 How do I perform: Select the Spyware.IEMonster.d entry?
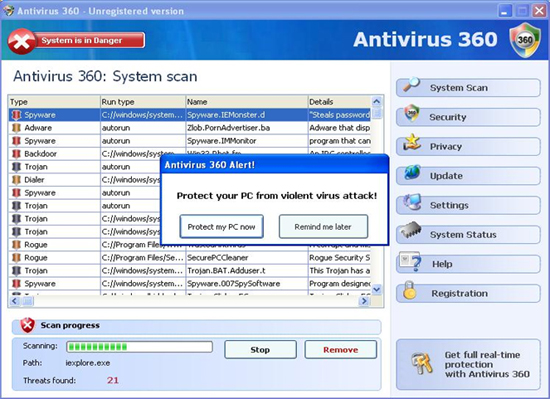pyautogui.click(x=226, y=115)
